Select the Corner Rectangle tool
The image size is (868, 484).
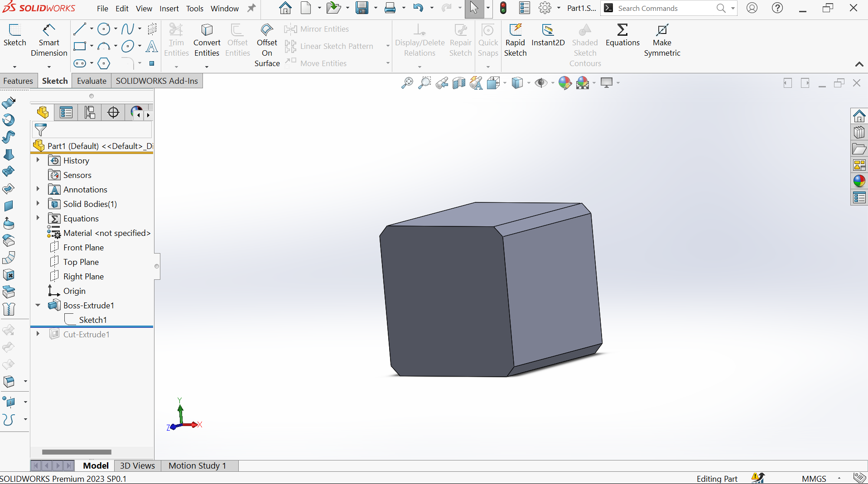(x=80, y=46)
